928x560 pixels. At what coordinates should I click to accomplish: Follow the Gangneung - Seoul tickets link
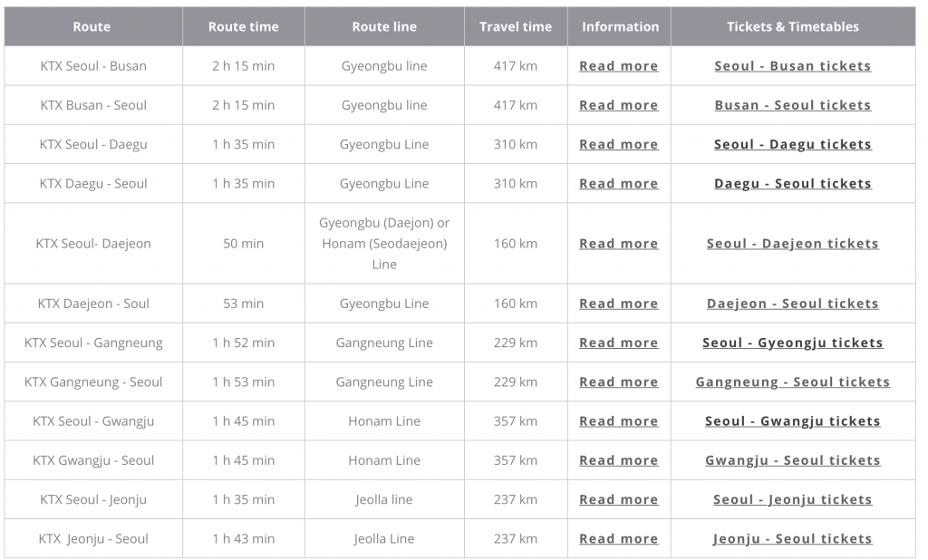[x=792, y=382]
